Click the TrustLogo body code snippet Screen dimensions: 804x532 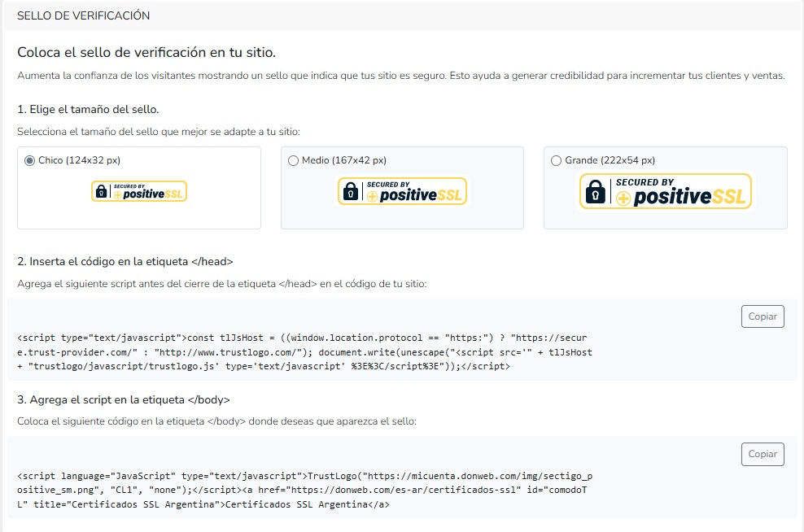pyautogui.click(x=304, y=491)
